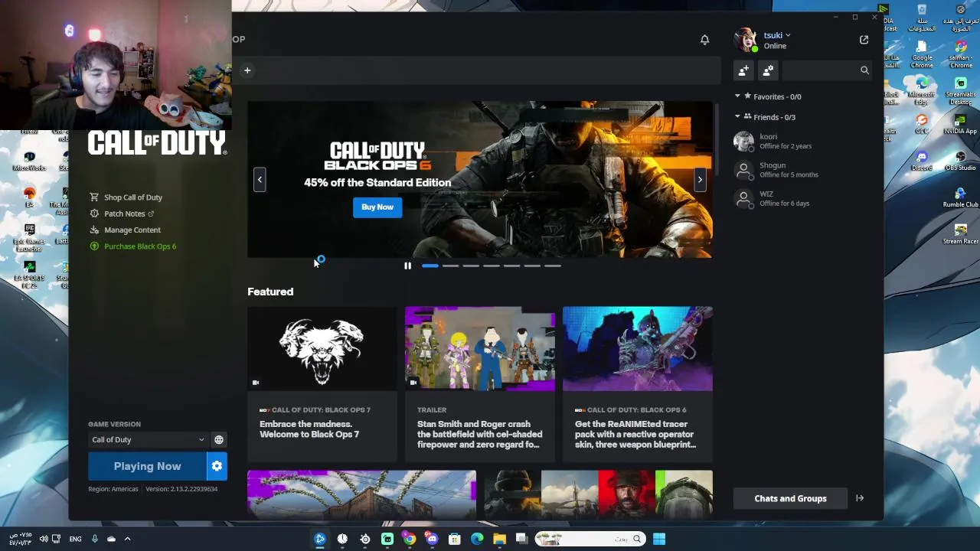980x551 pixels.
Task: Change region with the globe icon
Action: tap(219, 440)
